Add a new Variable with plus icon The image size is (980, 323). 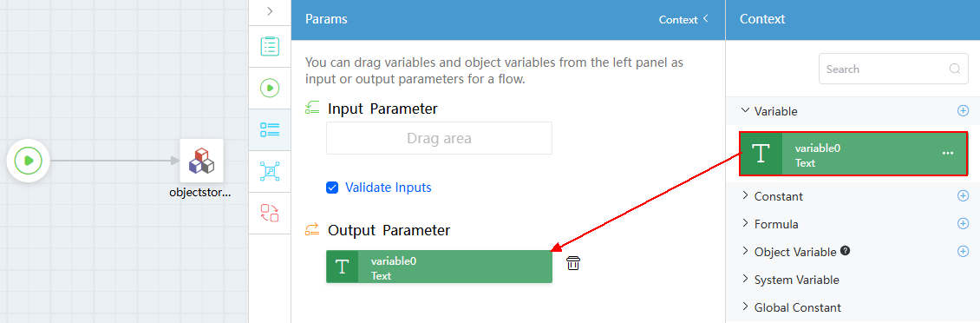pos(963,111)
